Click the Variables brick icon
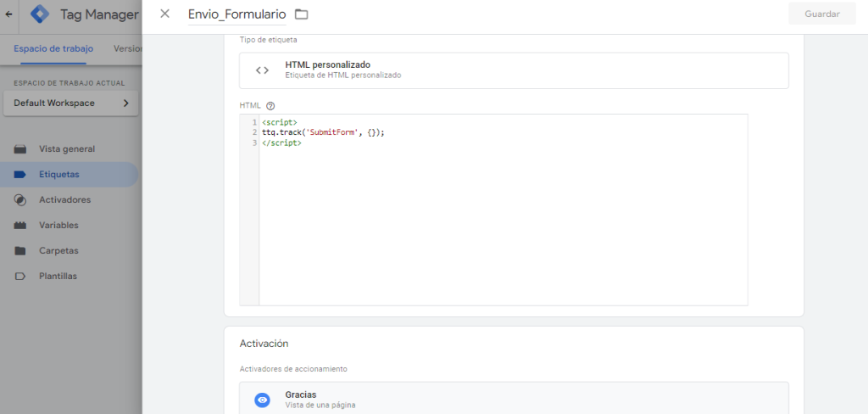868x414 pixels. tap(20, 226)
